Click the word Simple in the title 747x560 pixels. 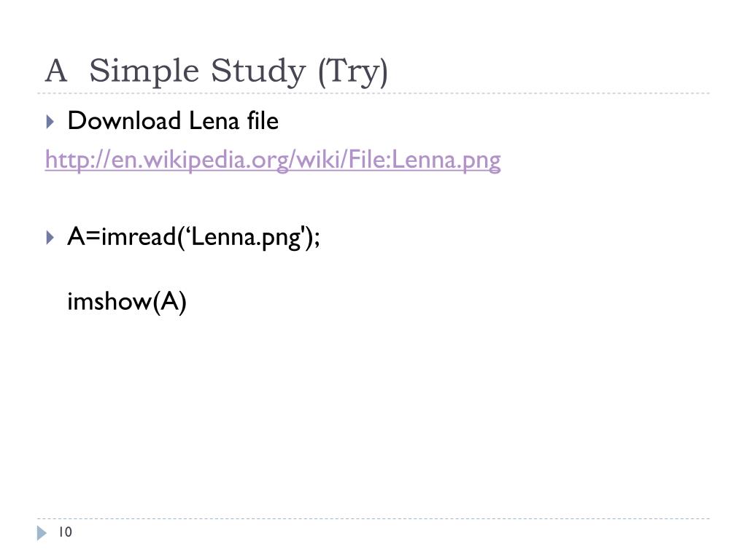(144, 71)
